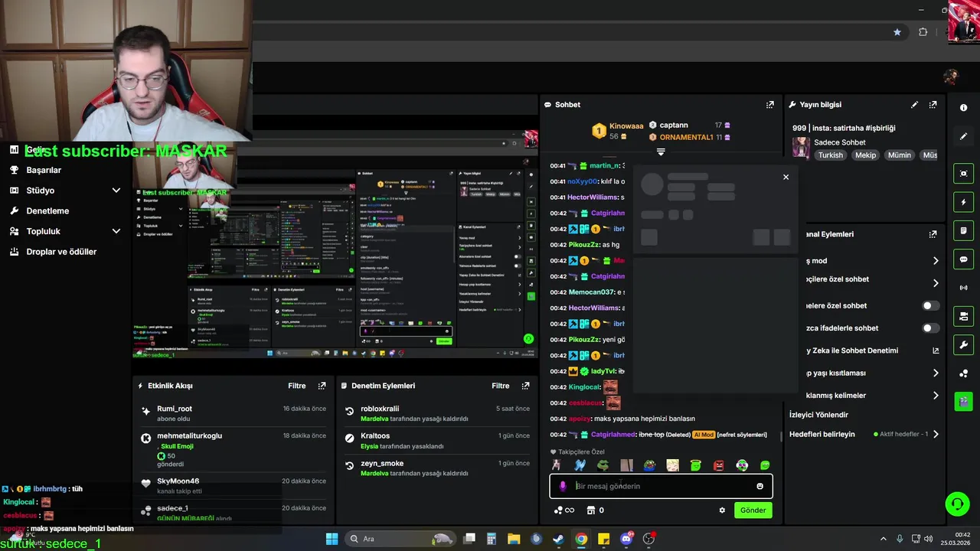Toggle the 'özel sohbet' switch above ifadelerle sohbet
Viewport: 980px width, 551px height.
[x=930, y=305]
